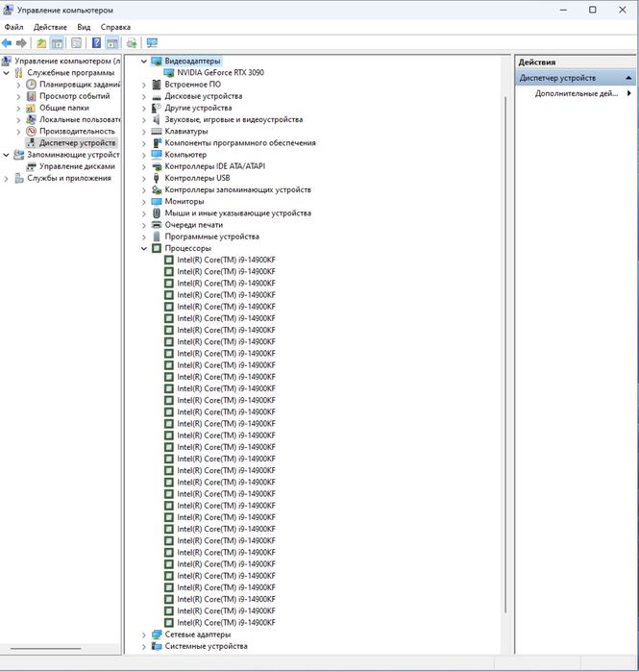Click the Мониторы display icon

tap(157, 202)
